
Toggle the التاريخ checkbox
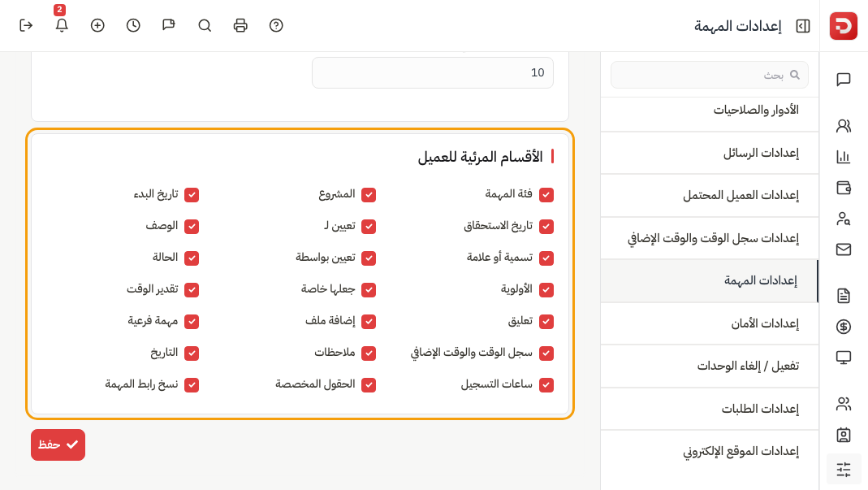(192, 353)
